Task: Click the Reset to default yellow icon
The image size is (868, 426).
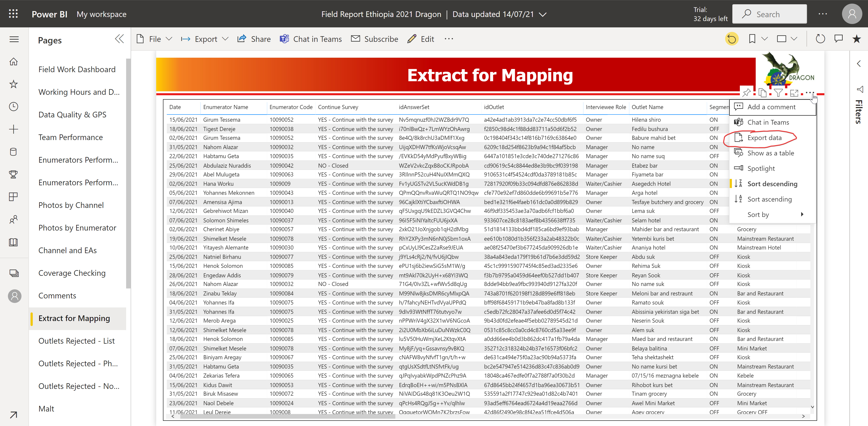Action: (731, 39)
